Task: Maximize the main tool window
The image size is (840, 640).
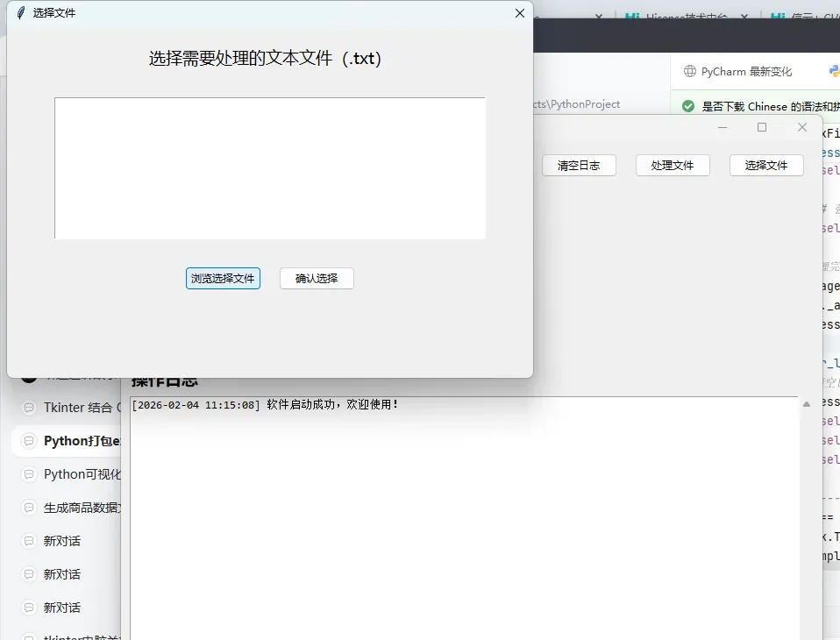Action: pos(762,127)
